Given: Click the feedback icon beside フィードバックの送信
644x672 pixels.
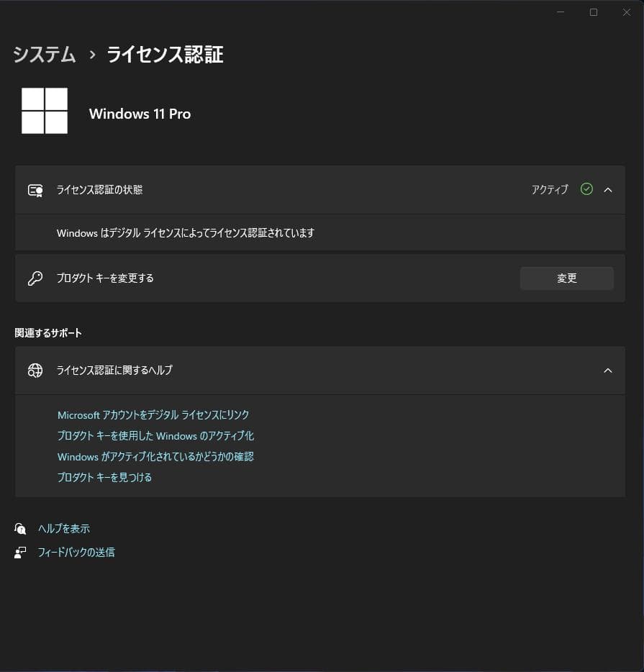Looking at the screenshot, I should coord(20,553).
